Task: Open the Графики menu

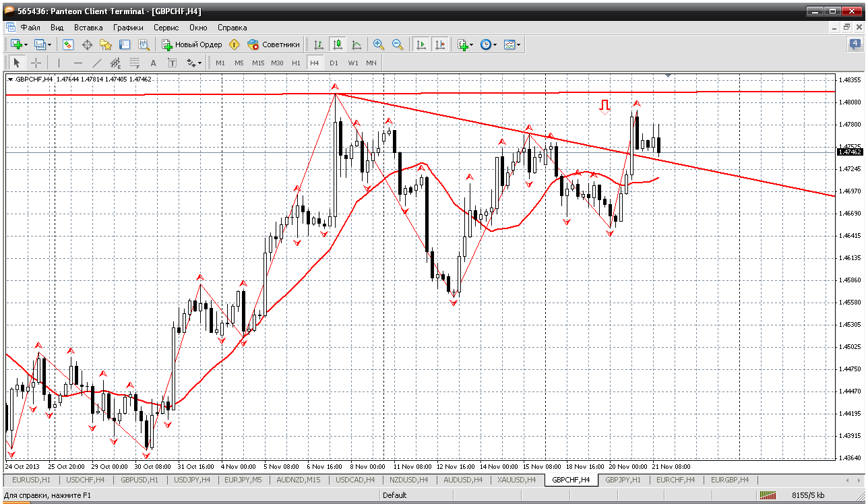Action: 128,28
